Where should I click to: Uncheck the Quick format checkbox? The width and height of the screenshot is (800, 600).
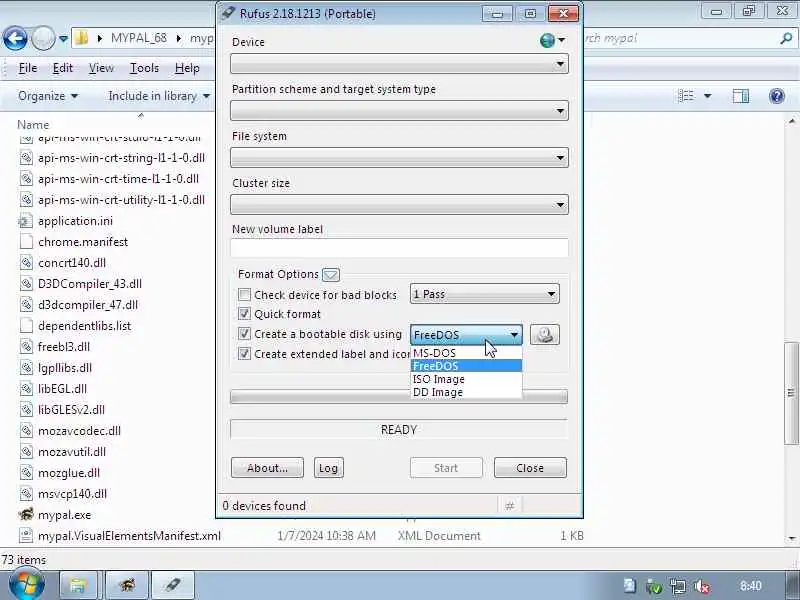tap(244, 314)
